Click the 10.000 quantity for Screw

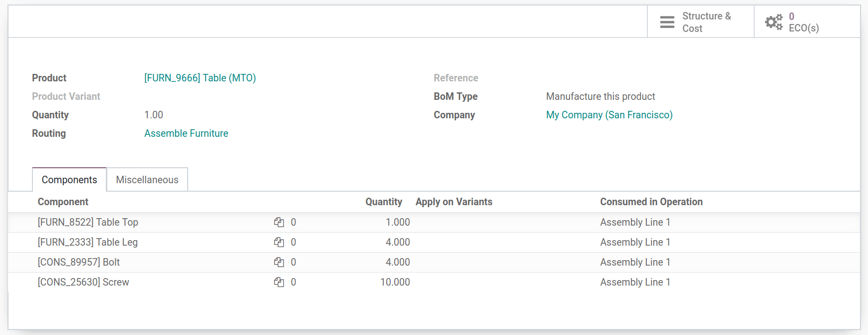click(x=395, y=282)
